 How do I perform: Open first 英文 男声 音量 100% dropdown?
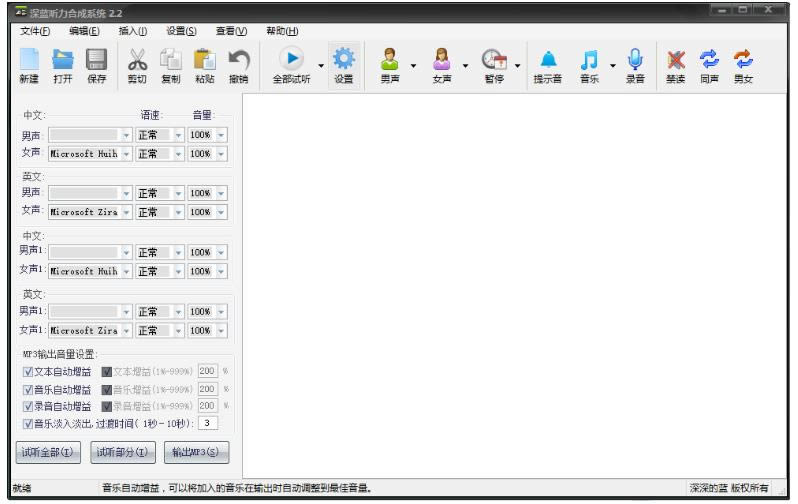click(x=207, y=193)
